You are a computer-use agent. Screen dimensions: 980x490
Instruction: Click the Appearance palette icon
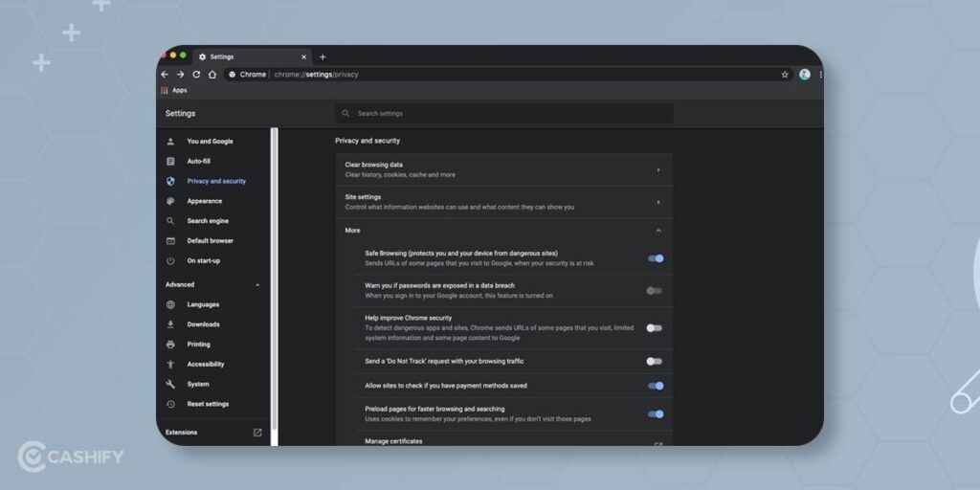click(x=170, y=201)
